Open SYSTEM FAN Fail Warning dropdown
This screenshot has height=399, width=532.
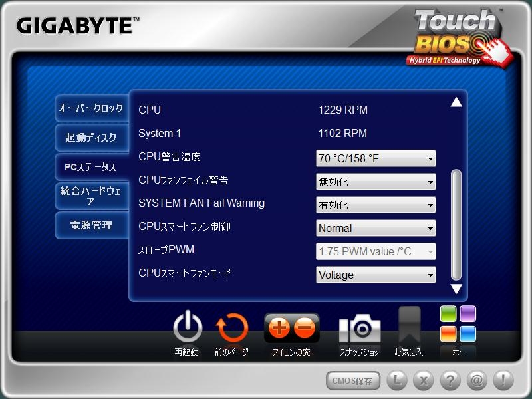(376, 205)
